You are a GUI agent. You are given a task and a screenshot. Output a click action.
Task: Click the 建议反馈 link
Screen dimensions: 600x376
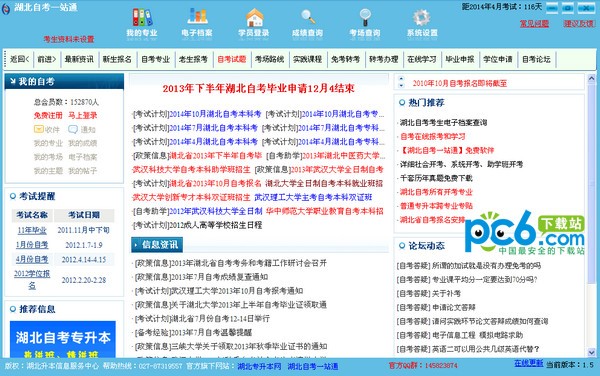579,24
